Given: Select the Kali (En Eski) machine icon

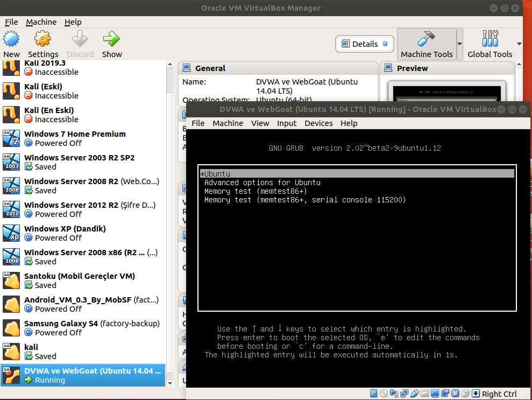Looking at the screenshot, I should 11,115.
